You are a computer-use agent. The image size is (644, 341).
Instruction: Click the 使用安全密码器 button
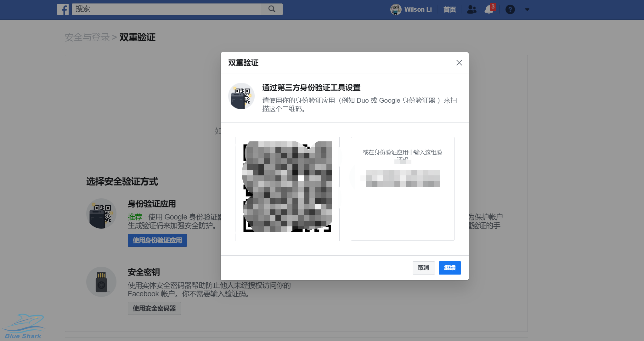pyautogui.click(x=154, y=308)
